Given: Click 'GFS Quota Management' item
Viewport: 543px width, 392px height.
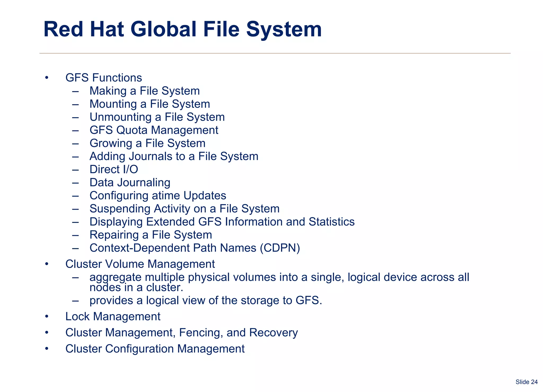Looking at the screenshot, I should tap(154, 130).
